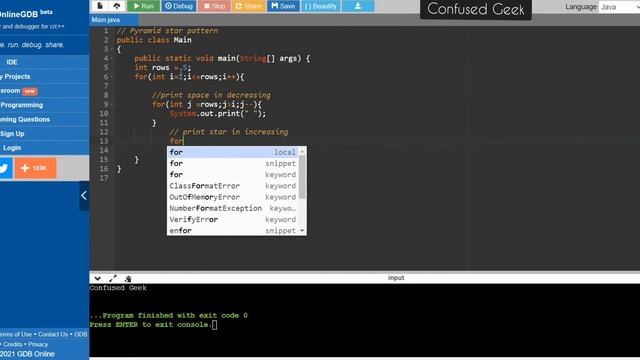Screen dimensions: 640x360
Task: Collapse the console with down chevron icon
Action: point(98,278)
